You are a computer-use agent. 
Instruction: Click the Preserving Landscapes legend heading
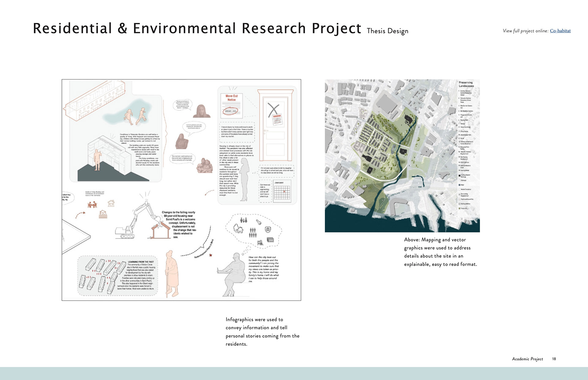tap(466, 84)
